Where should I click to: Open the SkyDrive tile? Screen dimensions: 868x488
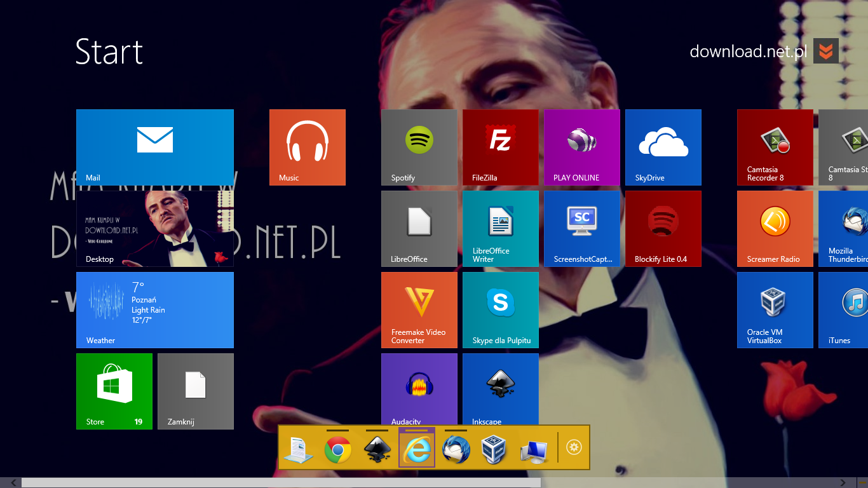coord(663,147)
